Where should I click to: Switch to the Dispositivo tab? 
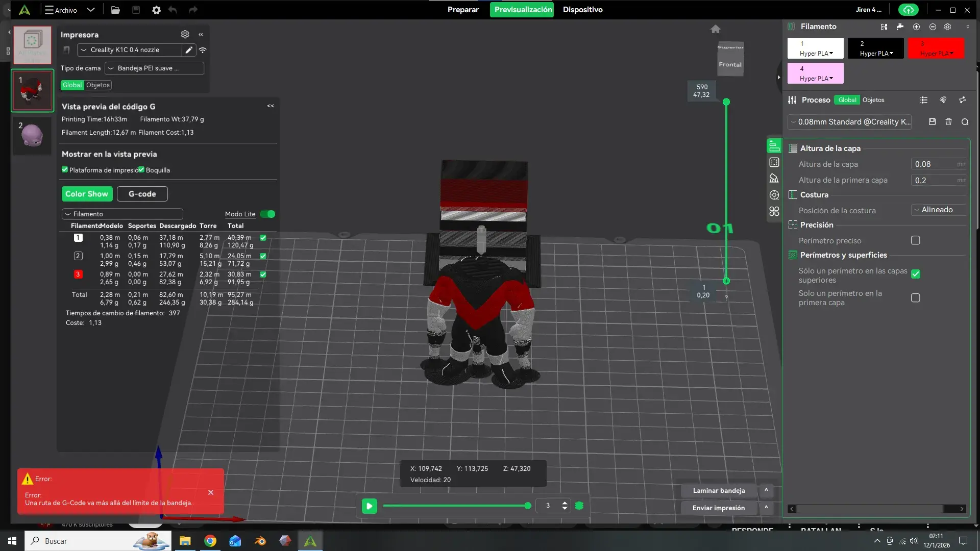point(582,10)
